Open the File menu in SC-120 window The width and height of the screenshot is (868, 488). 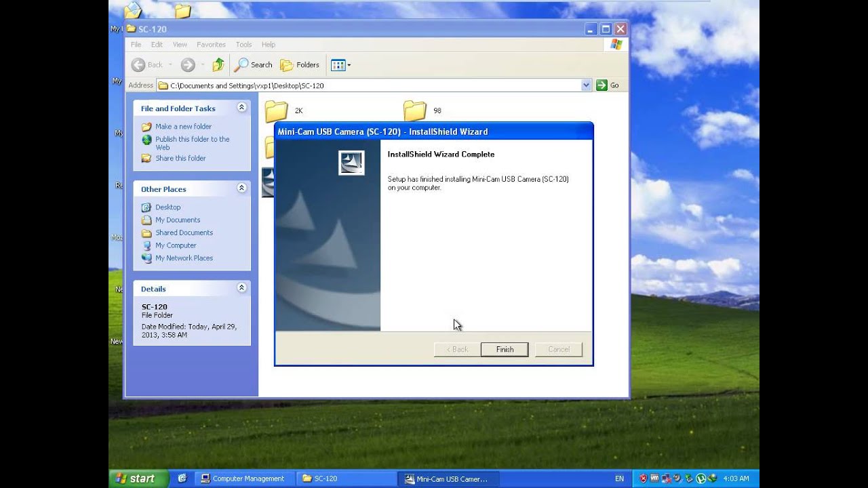[x=136, y=45]
